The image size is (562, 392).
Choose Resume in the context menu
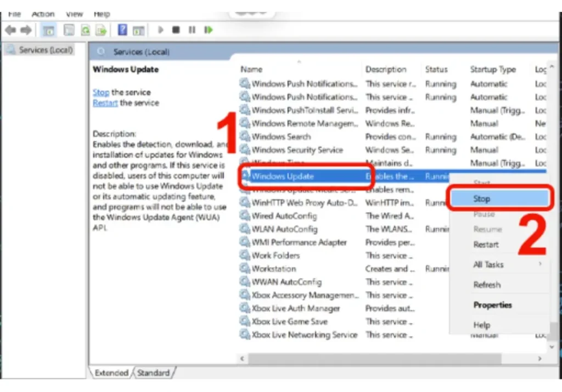[487, 229]
